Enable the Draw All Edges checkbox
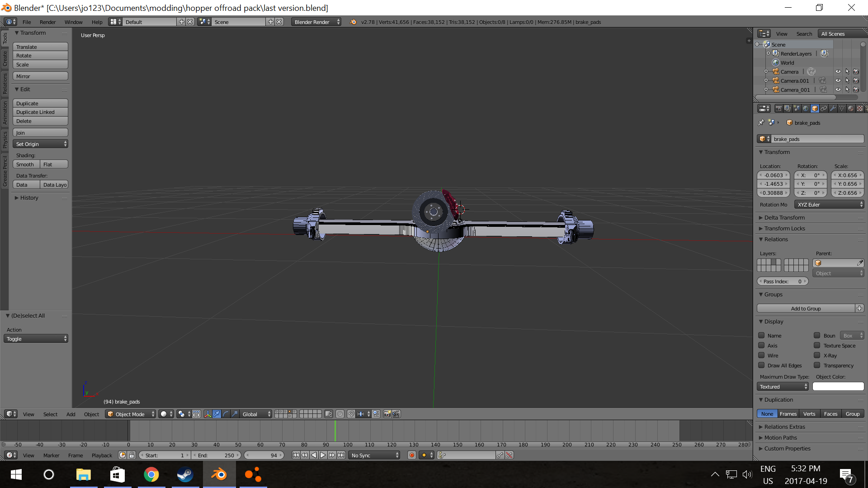This screenshot has height=488, width=868. click(x=762, y=365)
